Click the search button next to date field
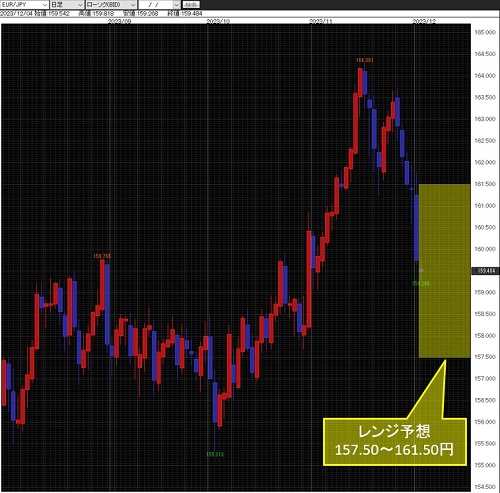Image resolution: width=500 pixels, height=493 pixels. click(x=191, y=5)
